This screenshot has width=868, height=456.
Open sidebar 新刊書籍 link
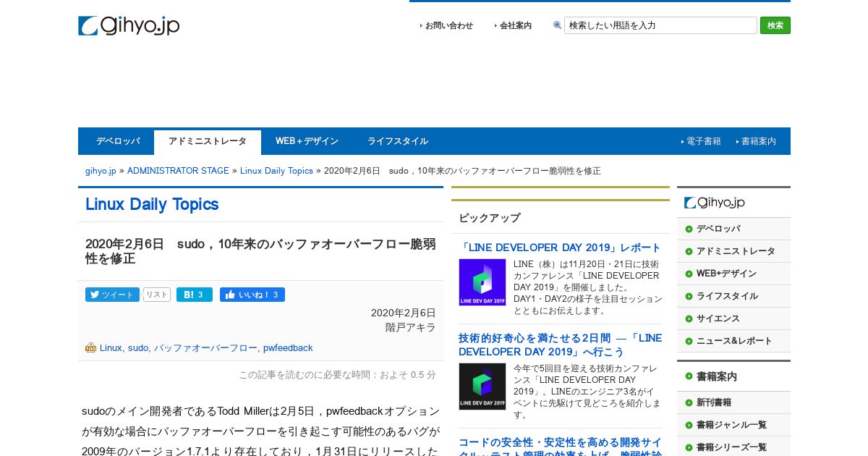(x=714, y=402)
